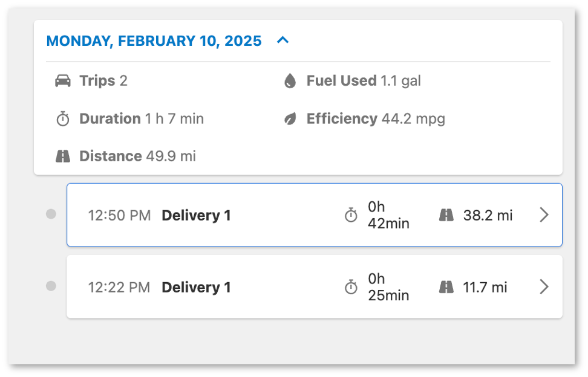Screen dimensions: 588x377
Task: Click the road icon beside 38.2 mi
Action: [x=446, y=215]
